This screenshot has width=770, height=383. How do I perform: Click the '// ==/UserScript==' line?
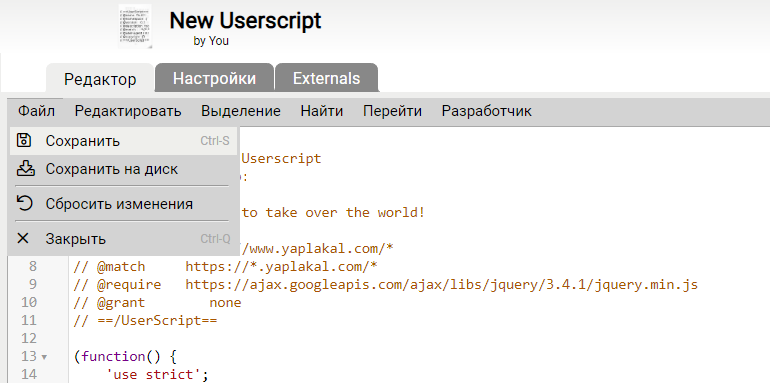pos(145,321)
